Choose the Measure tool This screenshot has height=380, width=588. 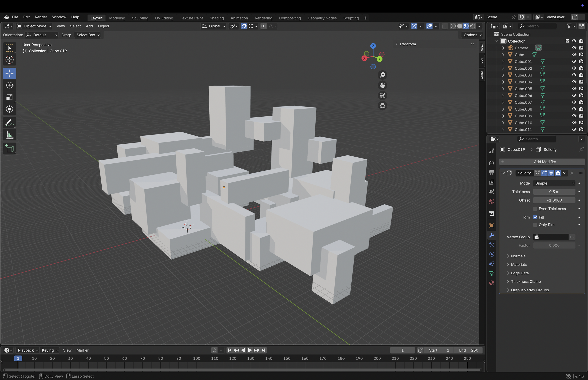(9, 135)
